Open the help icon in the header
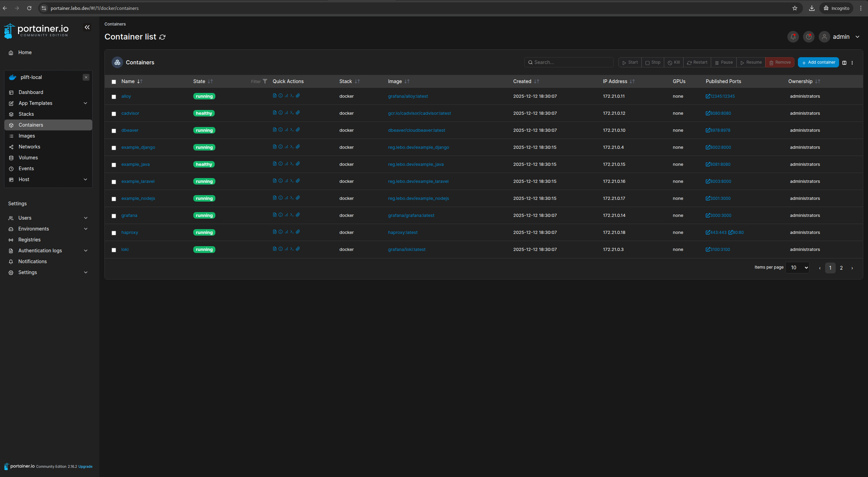This screenshot has height=477, width=868. (808, 37)
